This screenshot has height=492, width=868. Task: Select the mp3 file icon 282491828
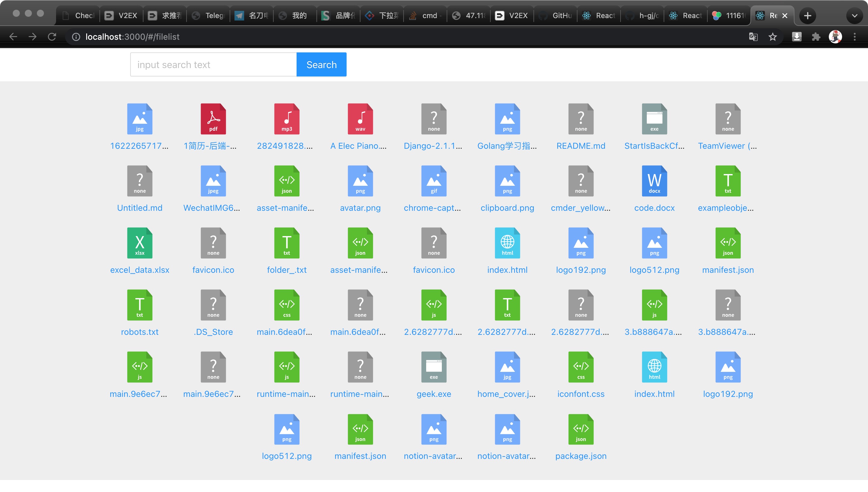point(287,119)
